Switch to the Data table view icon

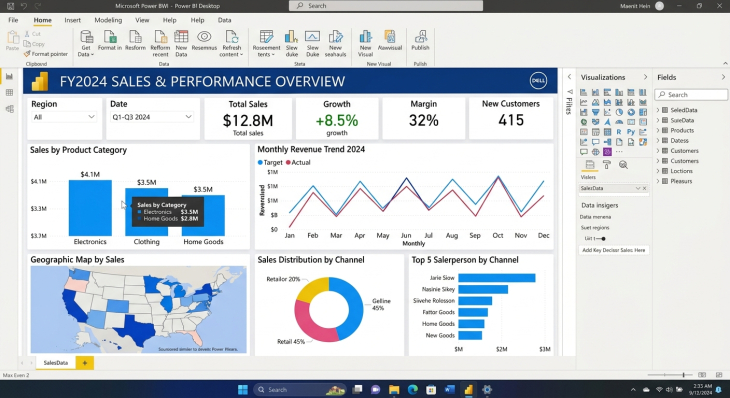point(9,93)
